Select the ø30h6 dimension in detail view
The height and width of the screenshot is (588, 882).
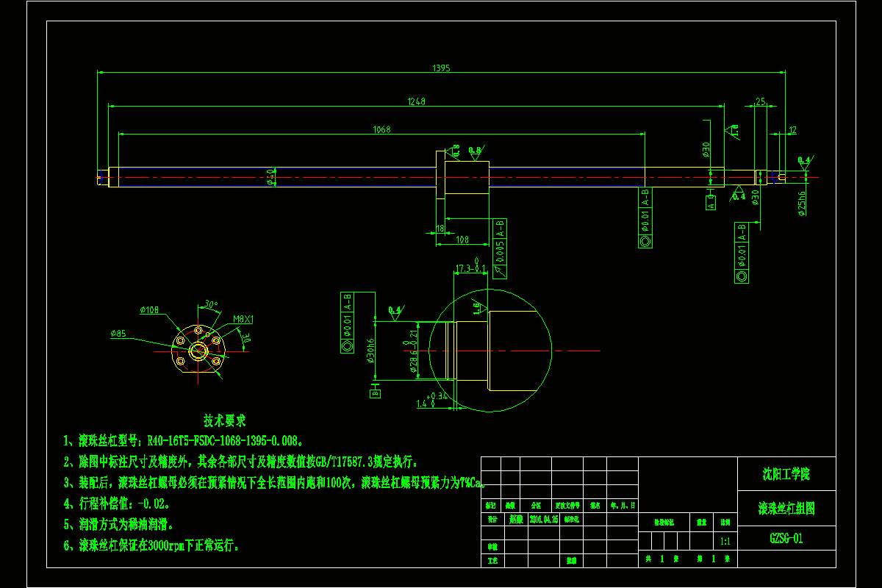click(x=372, y=351)
